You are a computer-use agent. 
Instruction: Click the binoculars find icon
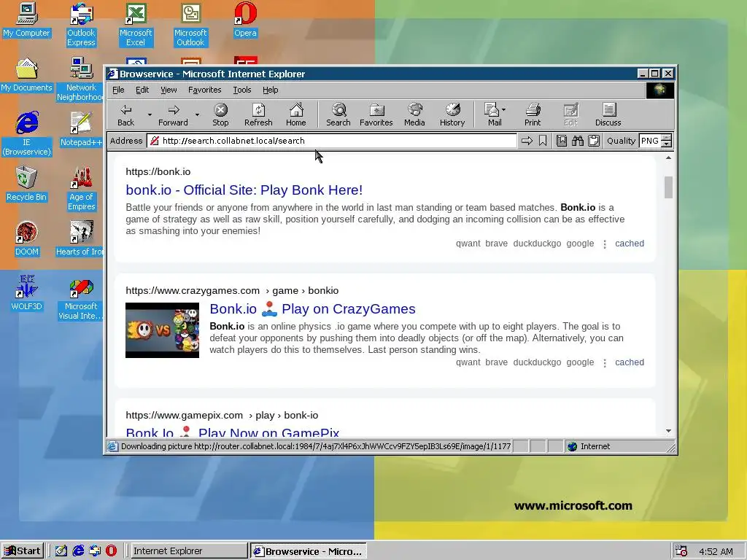pos(578,141)
